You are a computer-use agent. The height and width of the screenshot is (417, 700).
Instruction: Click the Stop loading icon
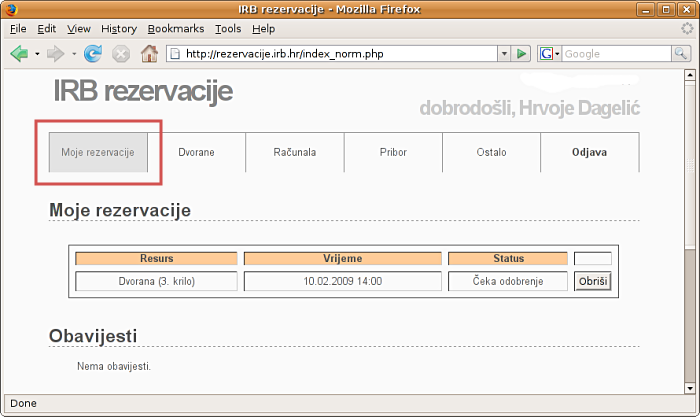tap(121, 53)
